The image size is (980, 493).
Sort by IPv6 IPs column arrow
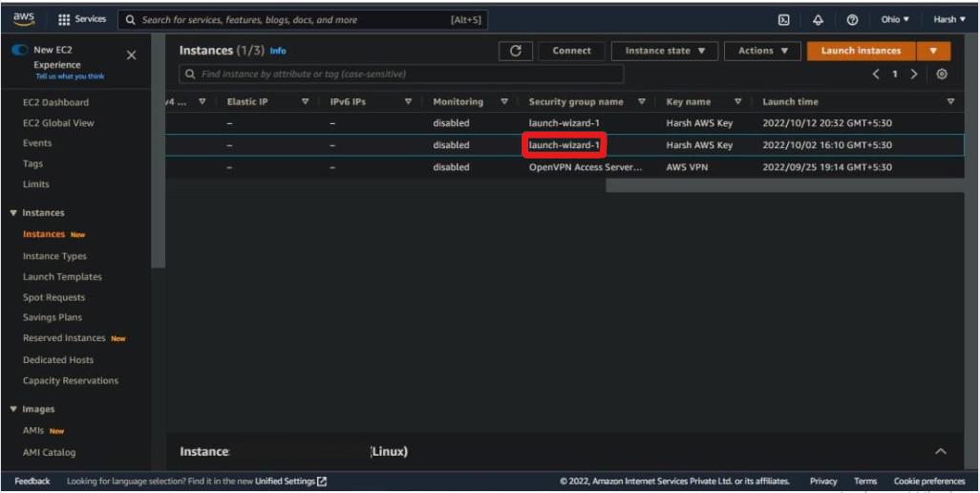408,101
